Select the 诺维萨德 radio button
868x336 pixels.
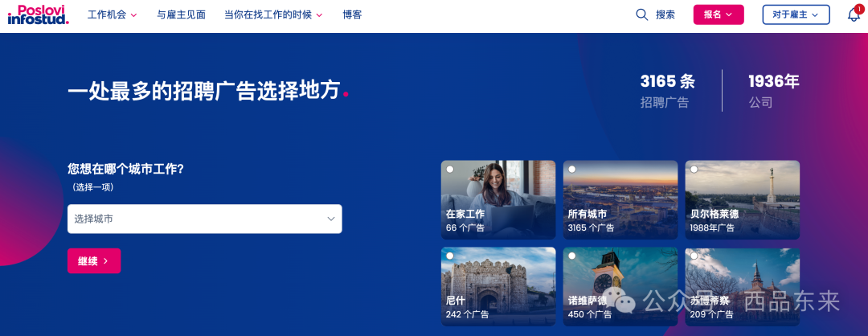coord(572,256)
